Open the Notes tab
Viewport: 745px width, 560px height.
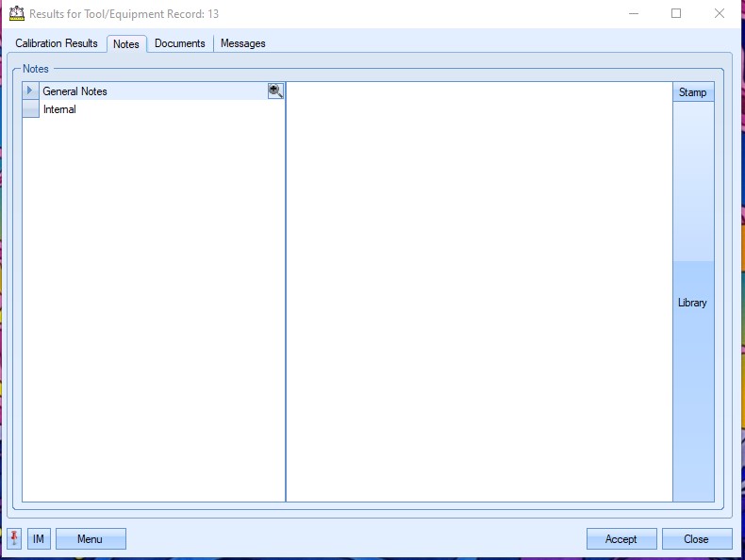[x=126, y=43]
